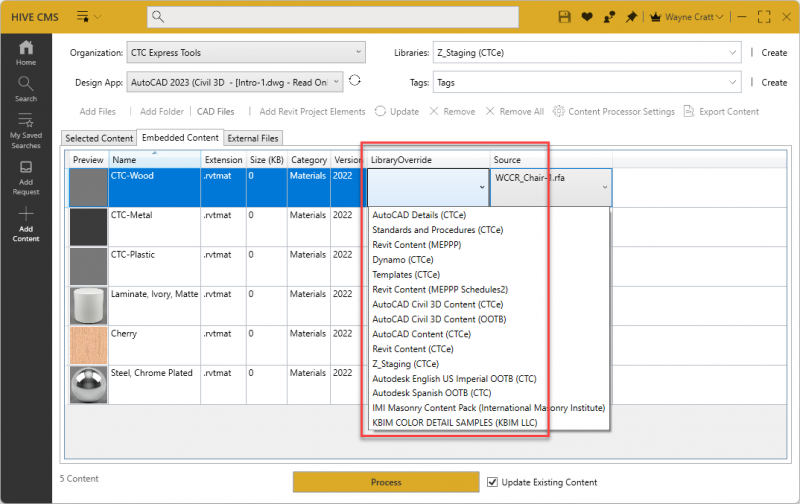Screen dimensions: 800x504
Task: Choose Revit Content (MEPPP) option
Action: pos(417,244)
